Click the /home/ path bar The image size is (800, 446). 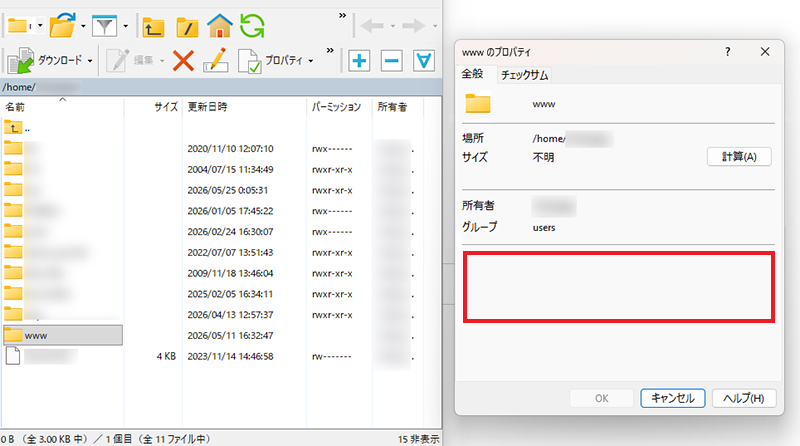pos(221,87)
